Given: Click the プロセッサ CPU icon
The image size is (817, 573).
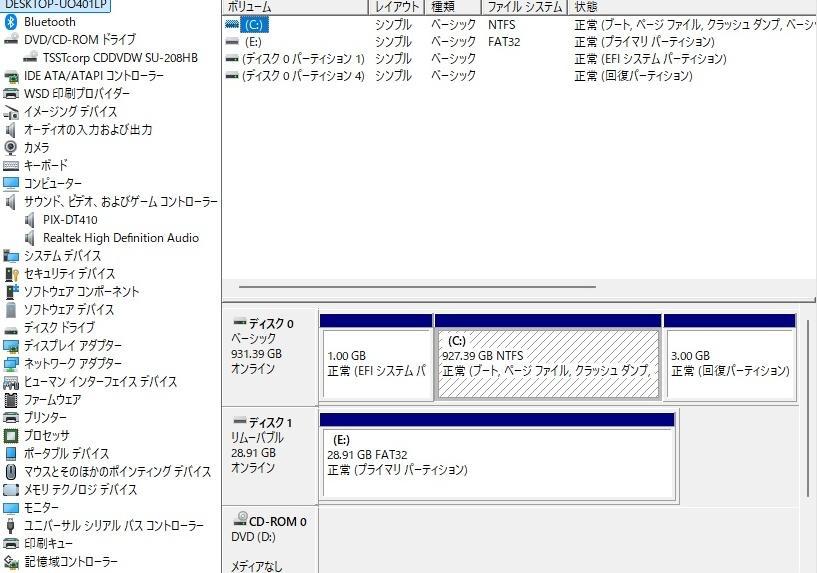Looking at the screenshot, I should point(10,435).
